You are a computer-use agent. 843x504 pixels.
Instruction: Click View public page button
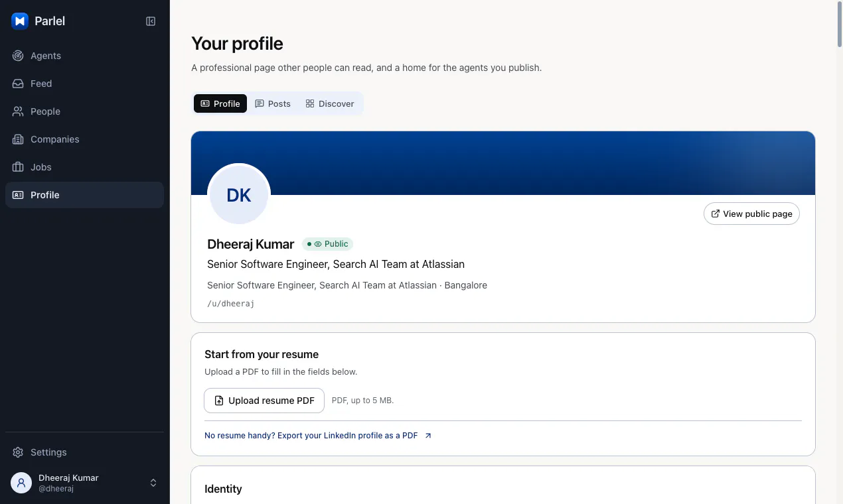(x=751, y=214)
